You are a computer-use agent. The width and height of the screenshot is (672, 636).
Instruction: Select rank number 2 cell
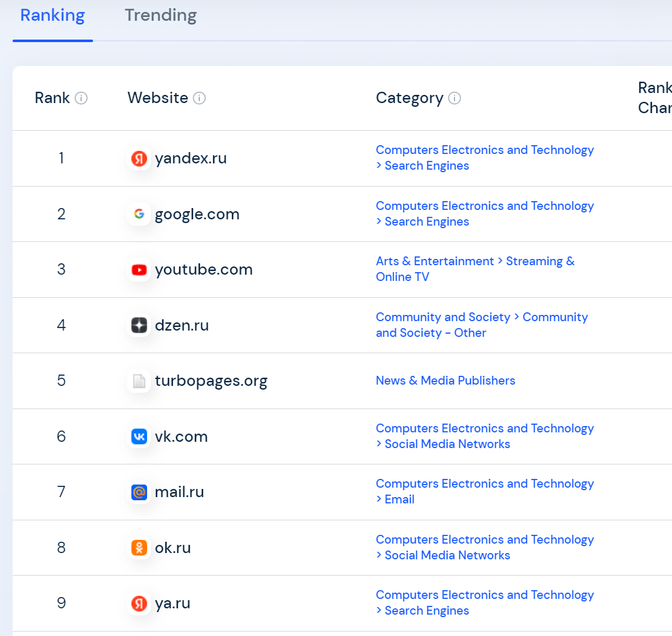[61, 214]
